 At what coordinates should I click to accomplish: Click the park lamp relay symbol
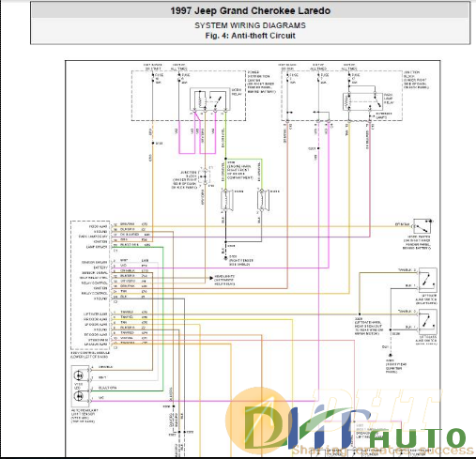point(362,101)
